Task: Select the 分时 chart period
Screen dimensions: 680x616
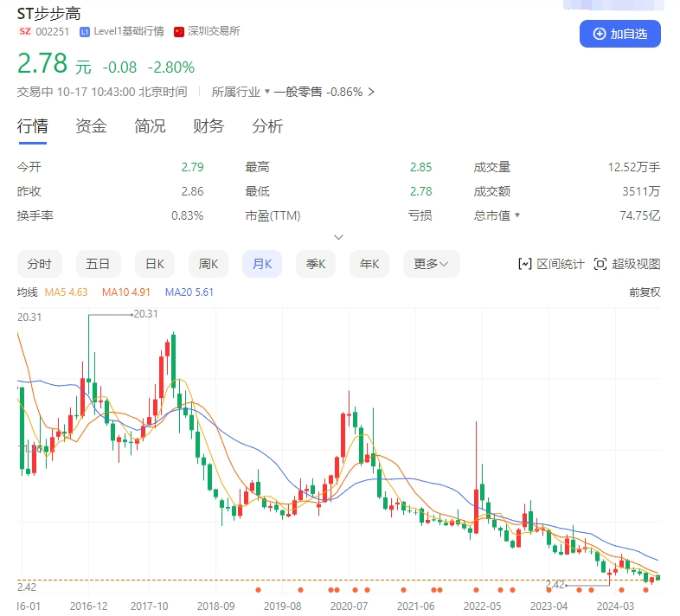Action: pos(40,264)
